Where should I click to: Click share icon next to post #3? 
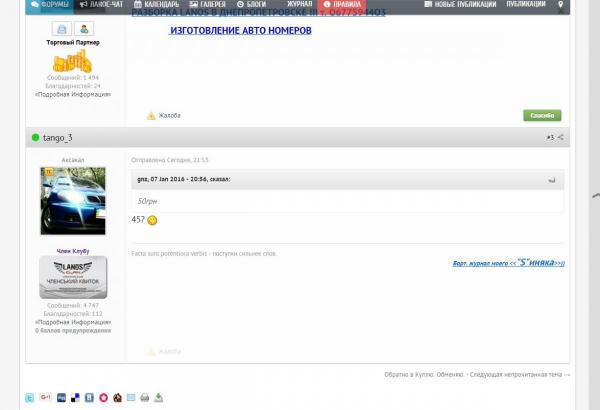pyautogui.click(x=560, y=137)
